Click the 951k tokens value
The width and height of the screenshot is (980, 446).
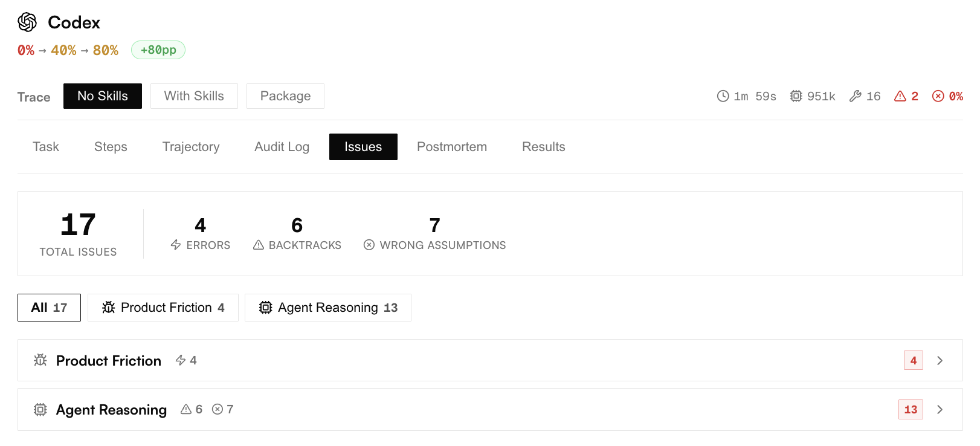click(x=821, y=96)
